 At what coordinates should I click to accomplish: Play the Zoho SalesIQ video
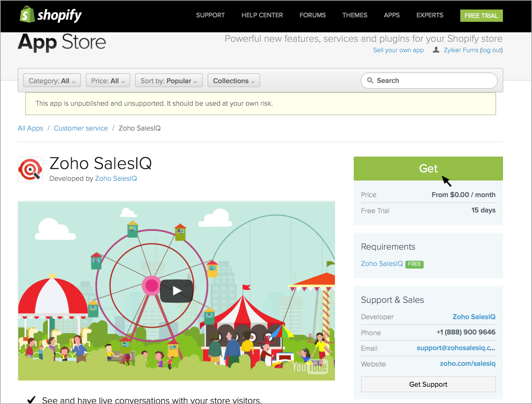click(177, 291)
